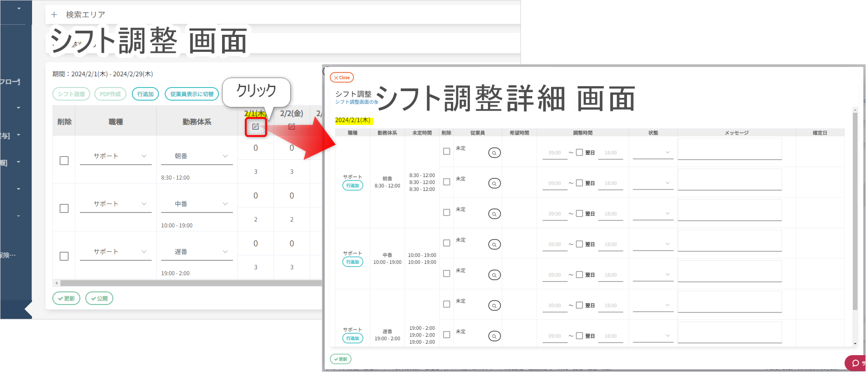Screen dimensions: 868x374
Task: Expand the 検索エリア search section
Action: [x=85, y=15]
